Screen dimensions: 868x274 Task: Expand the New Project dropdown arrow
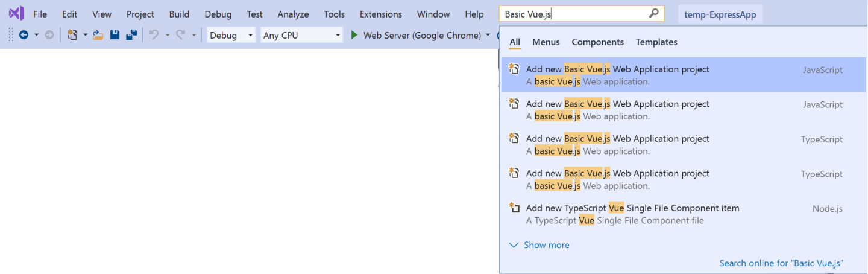click(85, 35)
